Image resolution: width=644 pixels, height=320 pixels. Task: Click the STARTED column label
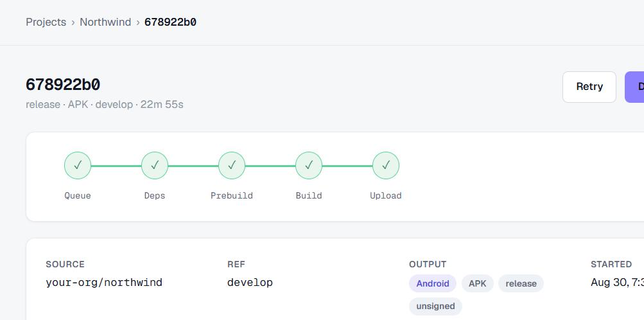pos(611,264)
